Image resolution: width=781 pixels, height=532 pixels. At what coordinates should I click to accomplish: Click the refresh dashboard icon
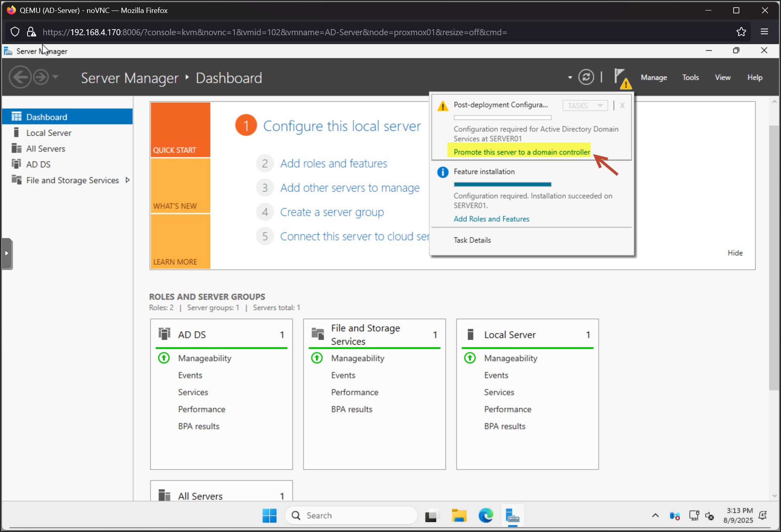coord(586,77)
